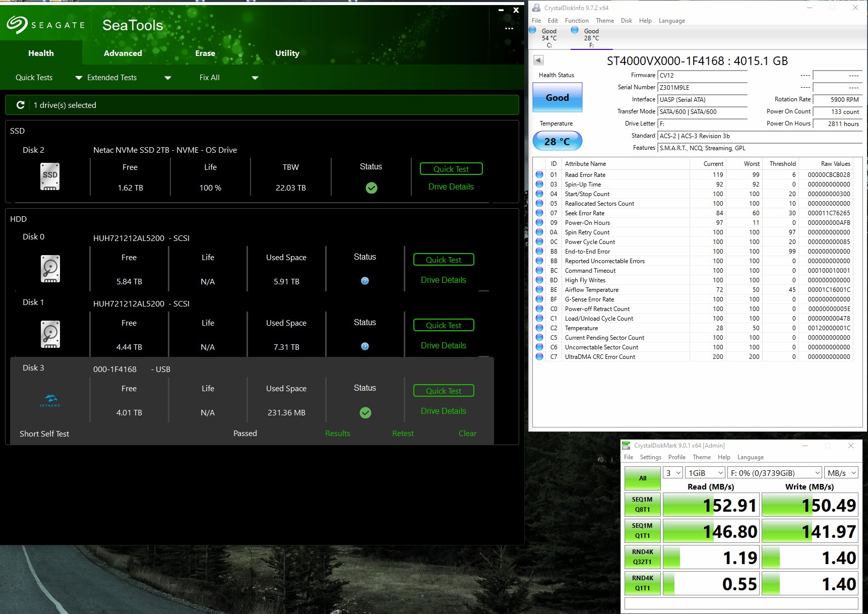868x614 pixels.
Task: Open the Disk menu in CrystalDiskInfo
Action: pos(627,21)
